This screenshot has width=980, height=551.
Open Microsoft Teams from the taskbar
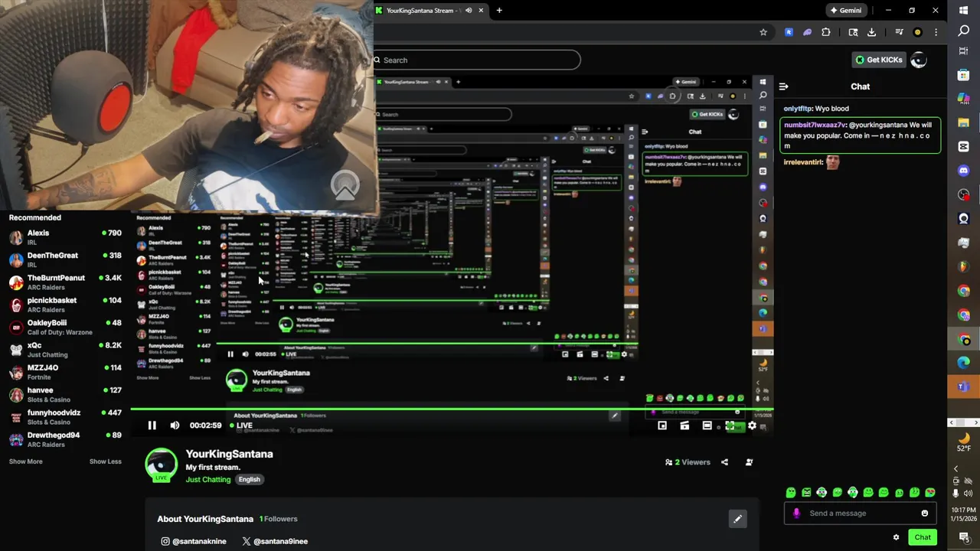pyautogui.click(x=963, y=387)
